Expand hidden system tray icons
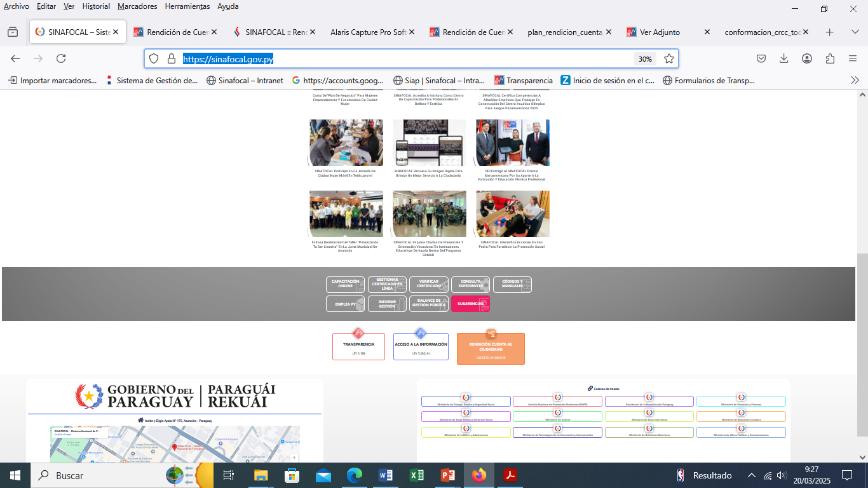The image size is (868, 488). (x=751, y=475)
